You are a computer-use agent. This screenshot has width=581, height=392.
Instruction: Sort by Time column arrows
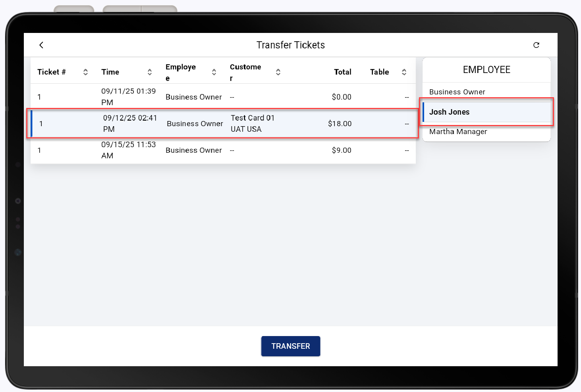[x=150, y=72]
